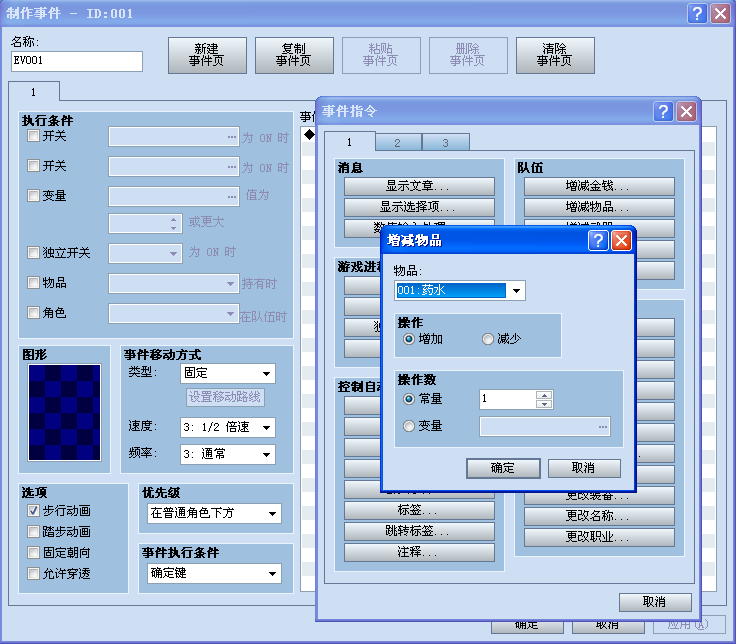Toggle 踏步动画 option checkbox

click(33, 532)
